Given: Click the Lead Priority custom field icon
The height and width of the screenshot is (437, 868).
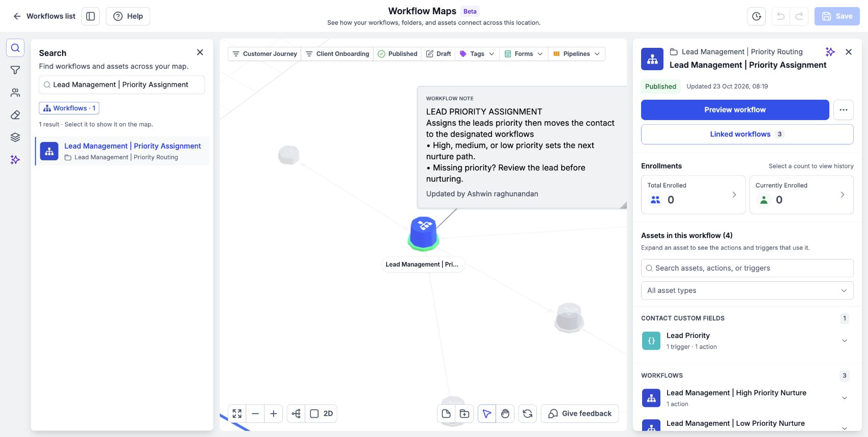Looking at the screenshot, I should pyautogui.click(x=651, y=341).
